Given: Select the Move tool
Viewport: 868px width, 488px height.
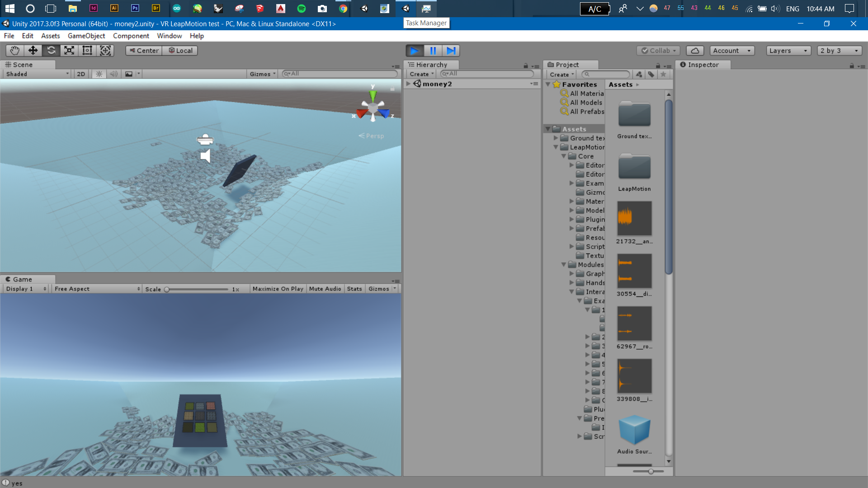Looking at the screenshot, I should (x=33, y=51).
